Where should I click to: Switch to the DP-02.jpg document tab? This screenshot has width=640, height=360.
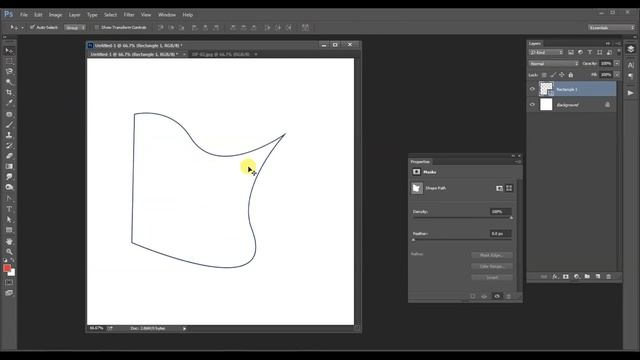pyautogui.click(x=220, y=54)
